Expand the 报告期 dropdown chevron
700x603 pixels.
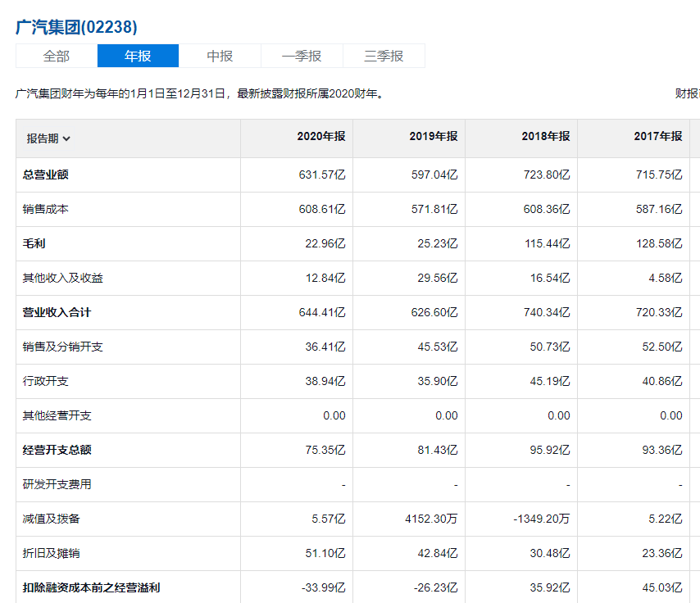pyautogui.click(x=66, y=138)
